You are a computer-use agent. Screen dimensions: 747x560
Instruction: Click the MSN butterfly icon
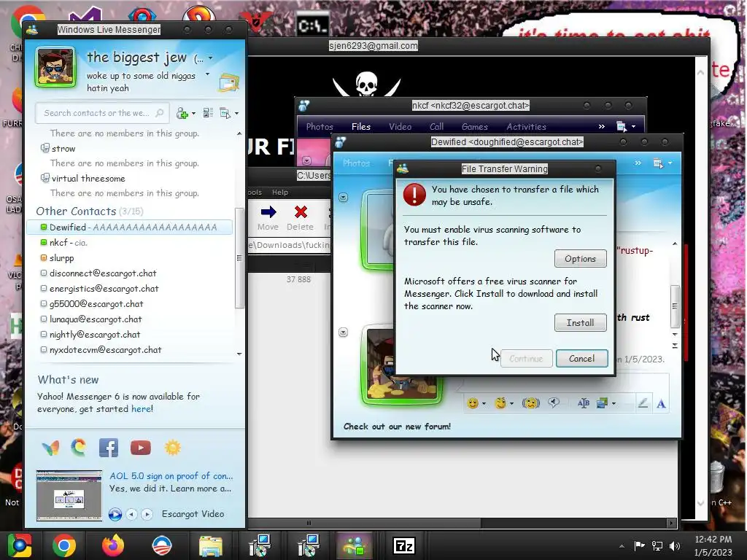(x=50, y=448)
